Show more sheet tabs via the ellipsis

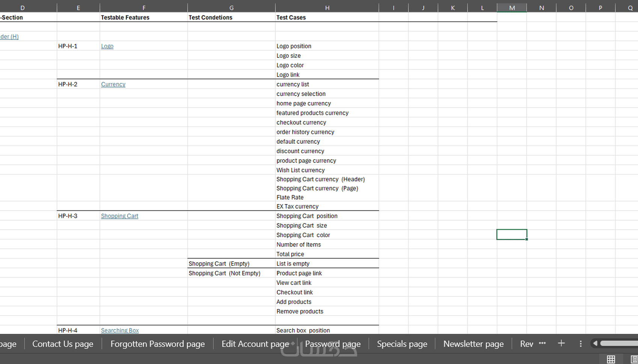click(542, 343)
